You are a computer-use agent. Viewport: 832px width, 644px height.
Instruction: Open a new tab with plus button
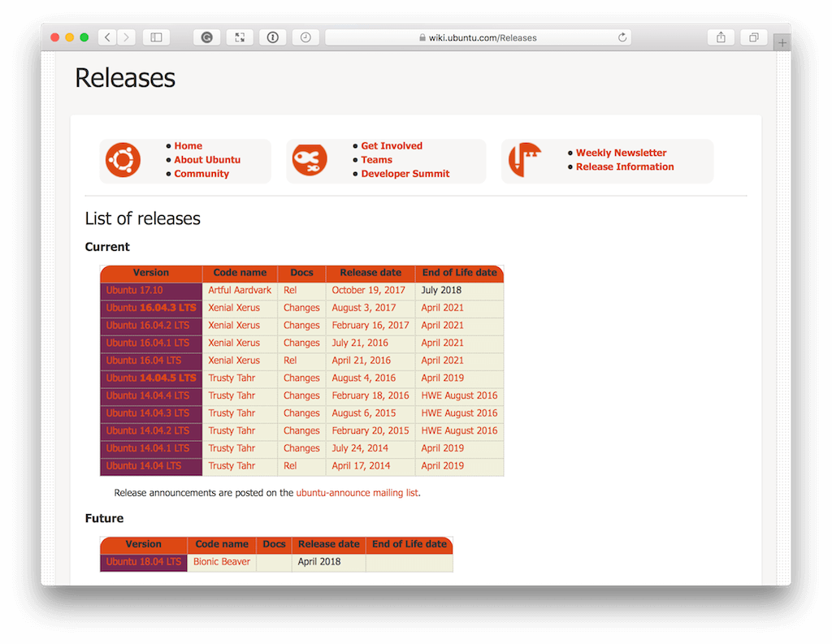[782, 42]
